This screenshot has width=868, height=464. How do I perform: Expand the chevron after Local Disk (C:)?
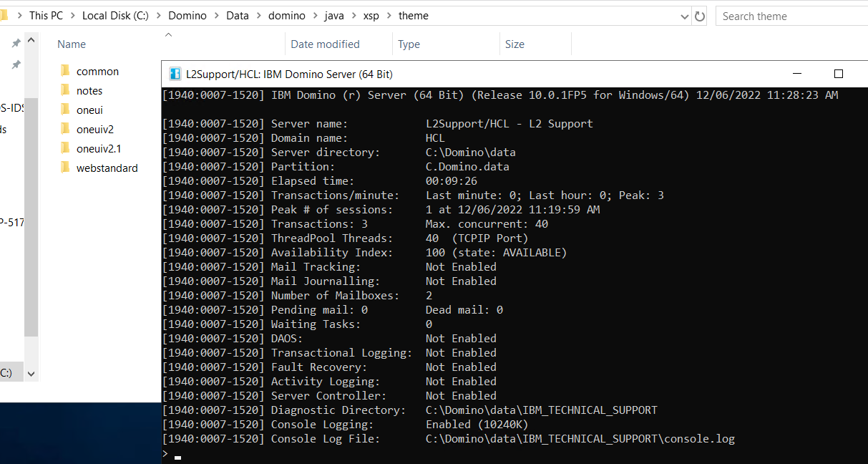coord(158,16)
